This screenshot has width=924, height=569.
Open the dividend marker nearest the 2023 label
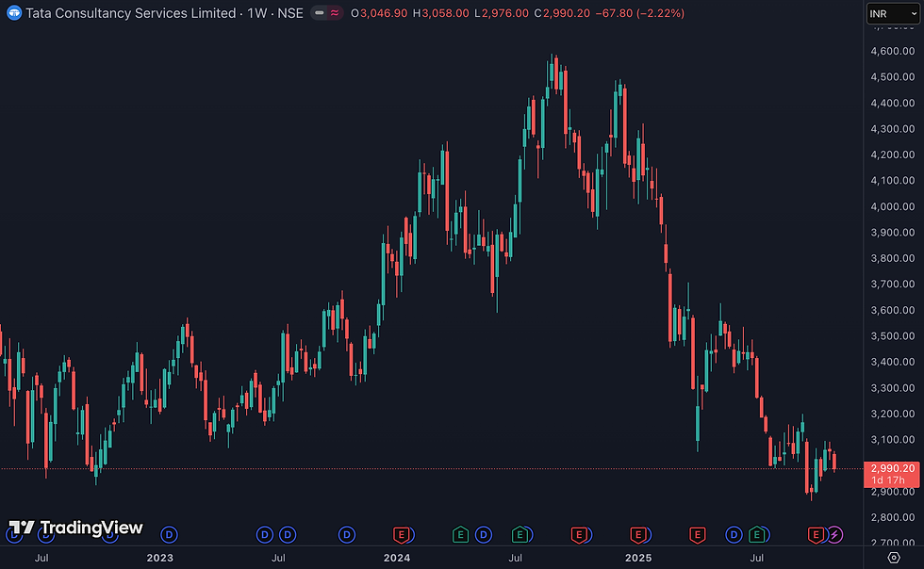[169, 535]
